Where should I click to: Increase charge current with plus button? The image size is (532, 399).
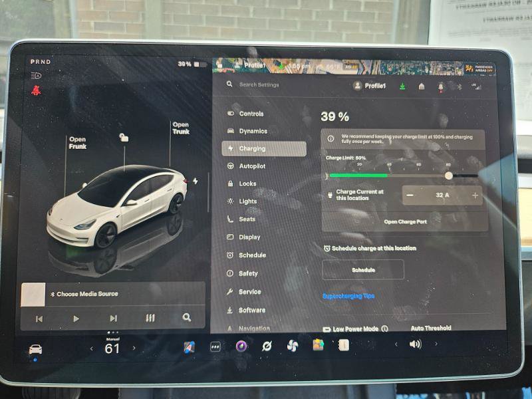(475, 196)
